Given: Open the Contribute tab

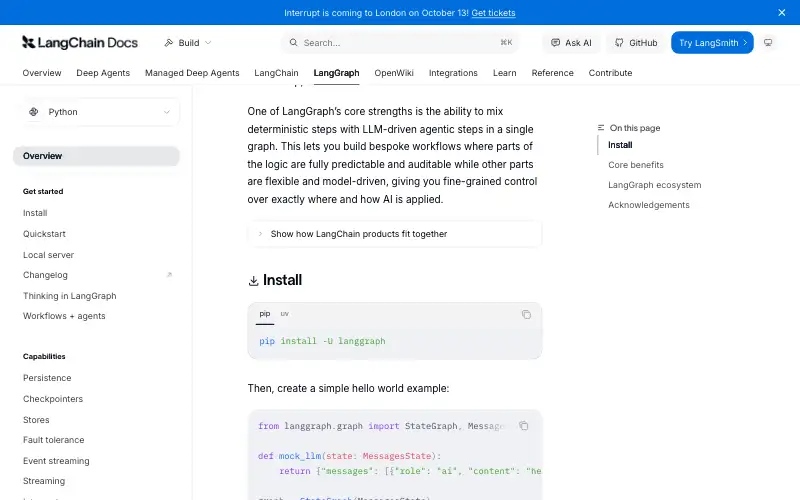Looking at the screenshot, I should 610,73.
